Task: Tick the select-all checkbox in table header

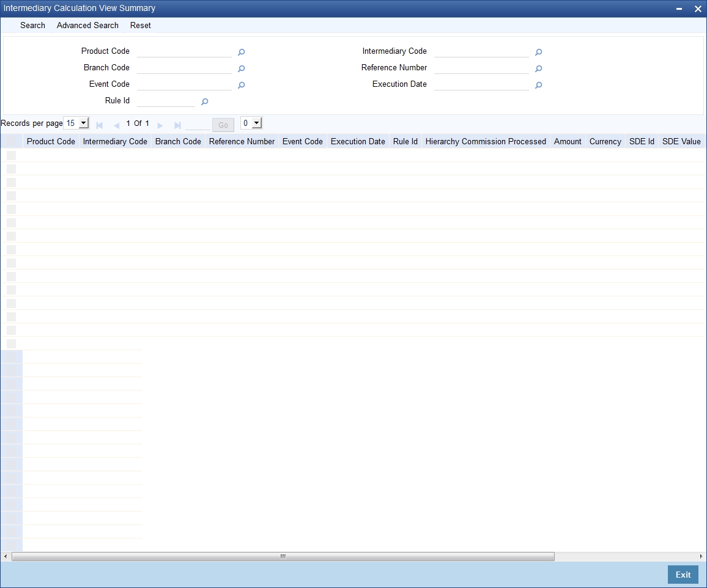Action: 11,141
